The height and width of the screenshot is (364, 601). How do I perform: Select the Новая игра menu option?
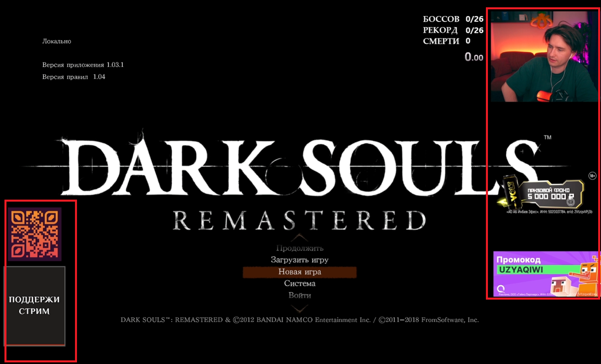(299, 272)
